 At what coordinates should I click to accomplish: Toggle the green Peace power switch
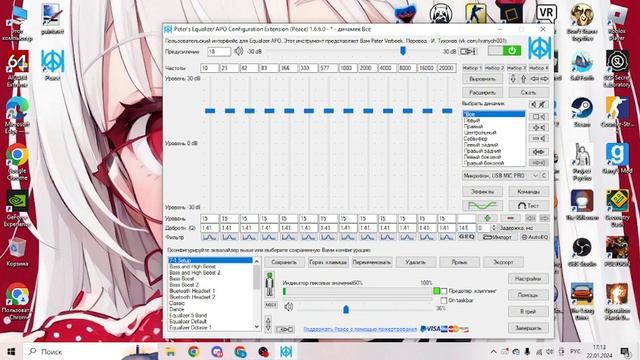504,51
